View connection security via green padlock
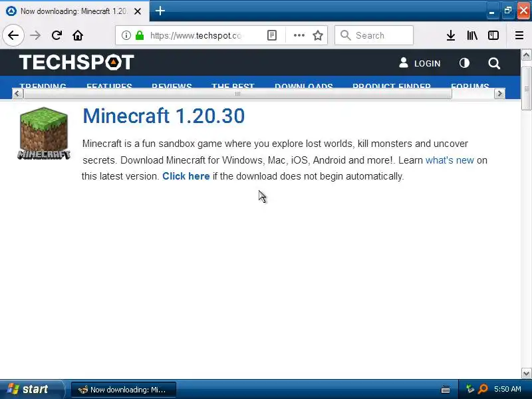Image resolution: width=532 pixels, height=399 pixels. [x=140, y=35]
